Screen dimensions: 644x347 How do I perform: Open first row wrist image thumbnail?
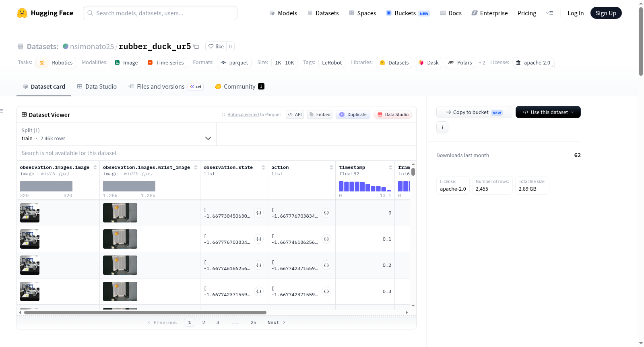click(120, 213)
